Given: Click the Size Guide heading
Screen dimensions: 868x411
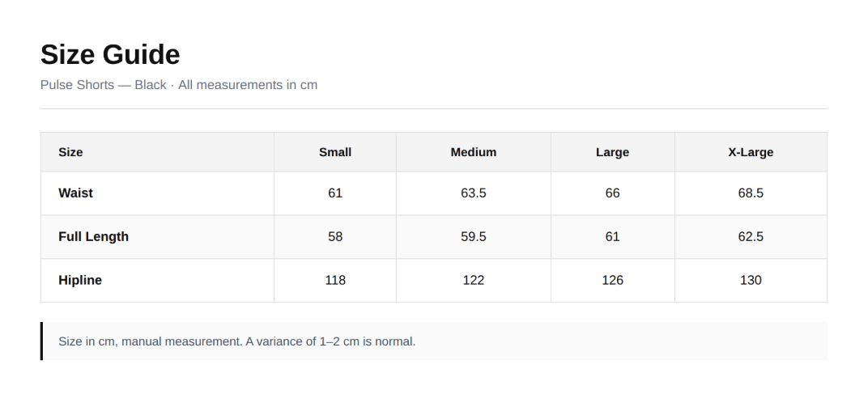Looking at the screenshot, I should pyautogui.click(x=110, y=55).
